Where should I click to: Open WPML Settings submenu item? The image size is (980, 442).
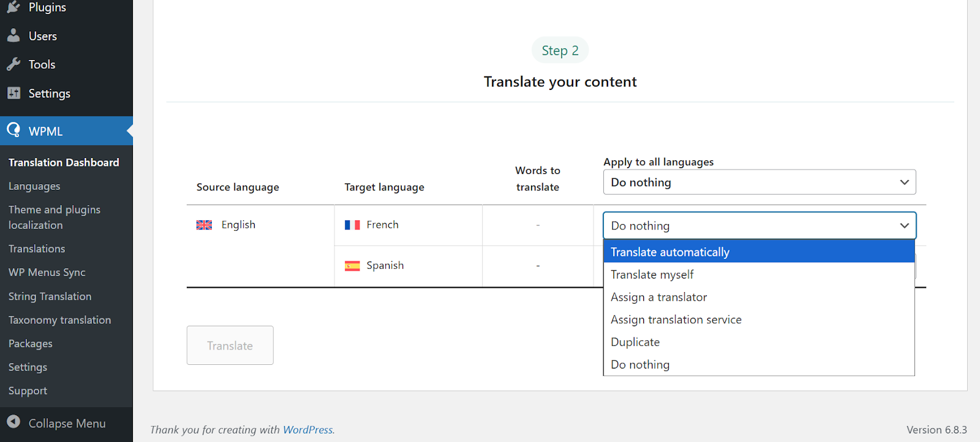[28, 367]
